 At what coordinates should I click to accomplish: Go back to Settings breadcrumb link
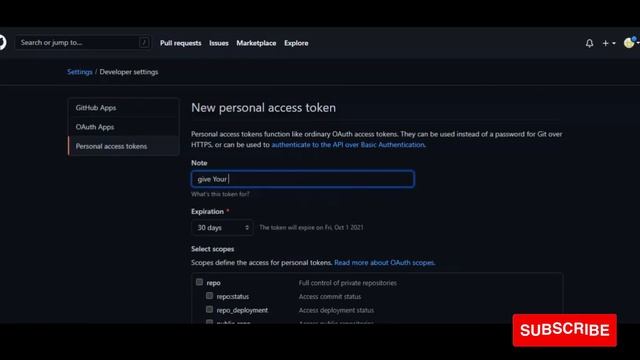80,72
